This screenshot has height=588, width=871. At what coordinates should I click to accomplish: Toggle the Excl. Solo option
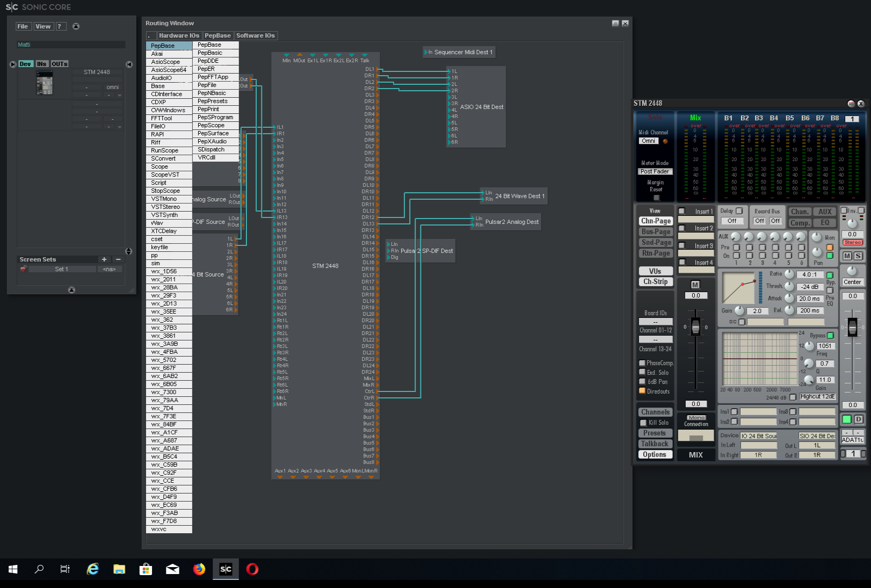tap(642, 372)
